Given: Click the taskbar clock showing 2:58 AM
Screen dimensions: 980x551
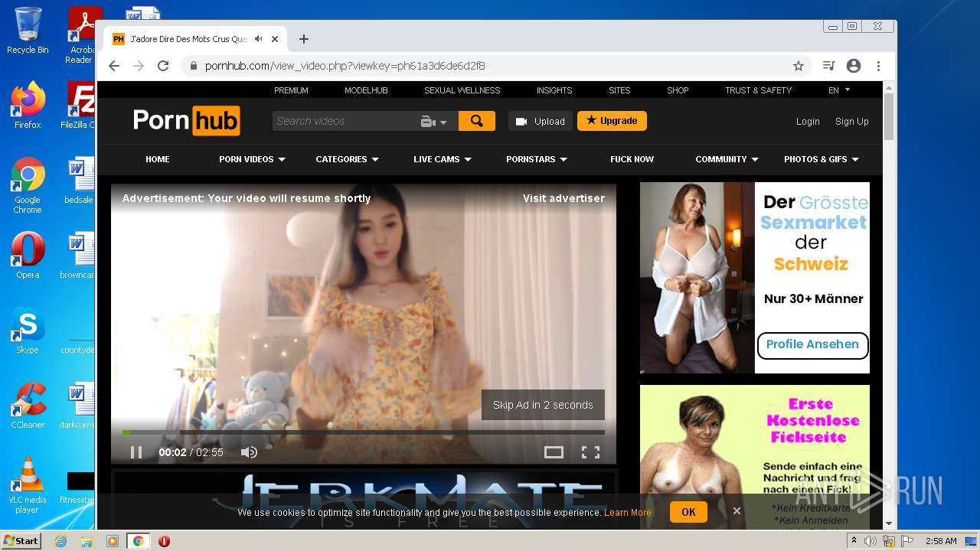Looking at the screenshot, I should click(941, 541).
